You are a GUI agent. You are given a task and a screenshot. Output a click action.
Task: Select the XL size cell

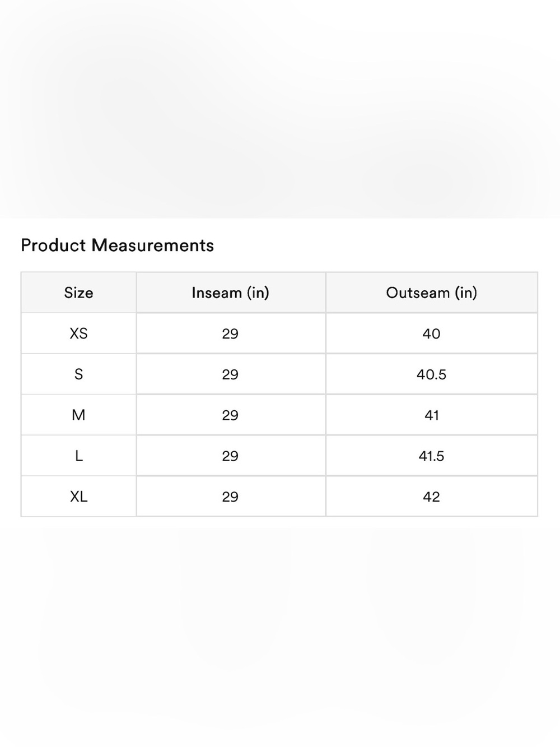tap(78, 497)
